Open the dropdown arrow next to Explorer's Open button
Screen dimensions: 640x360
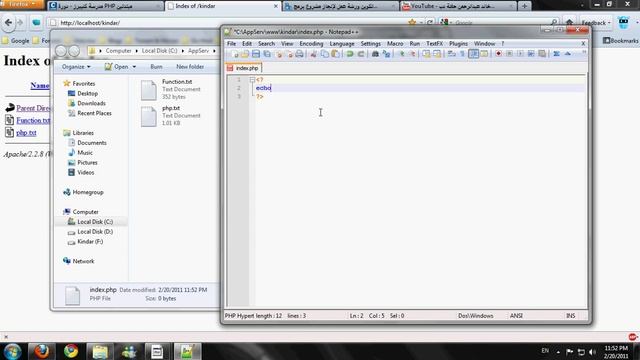click(x=134, y=67)
